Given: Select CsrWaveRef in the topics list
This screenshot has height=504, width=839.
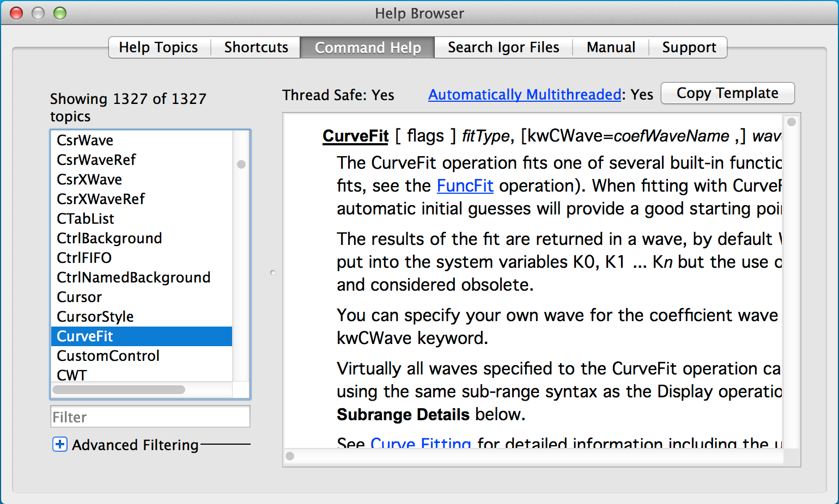Looking at the screenshot, I should point(142,160).
